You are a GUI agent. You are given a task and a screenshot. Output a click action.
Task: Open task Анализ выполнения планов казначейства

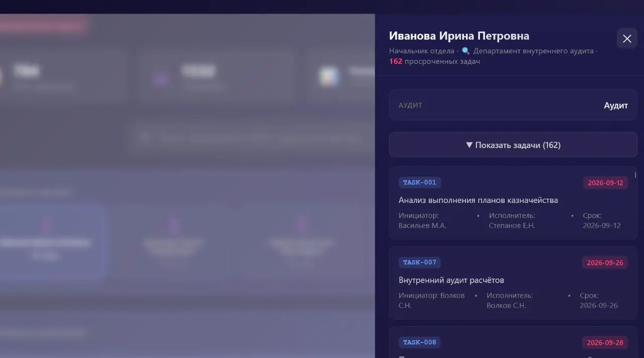(x=478, y=200)
